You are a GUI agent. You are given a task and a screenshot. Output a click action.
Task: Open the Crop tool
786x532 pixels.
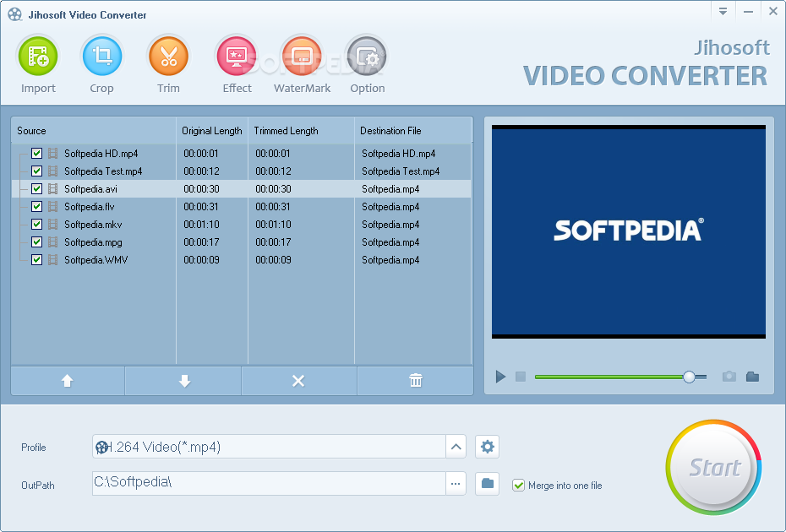[x=101, y=56]
